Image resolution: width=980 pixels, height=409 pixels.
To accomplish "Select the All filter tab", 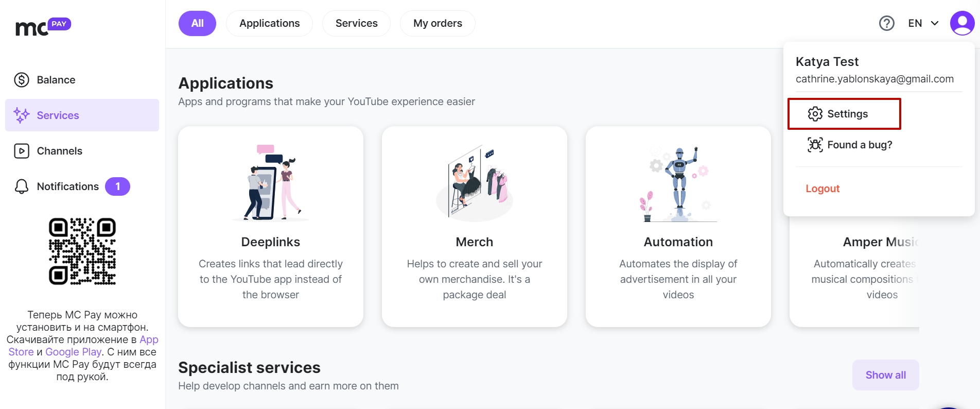I will pos(197,23).
